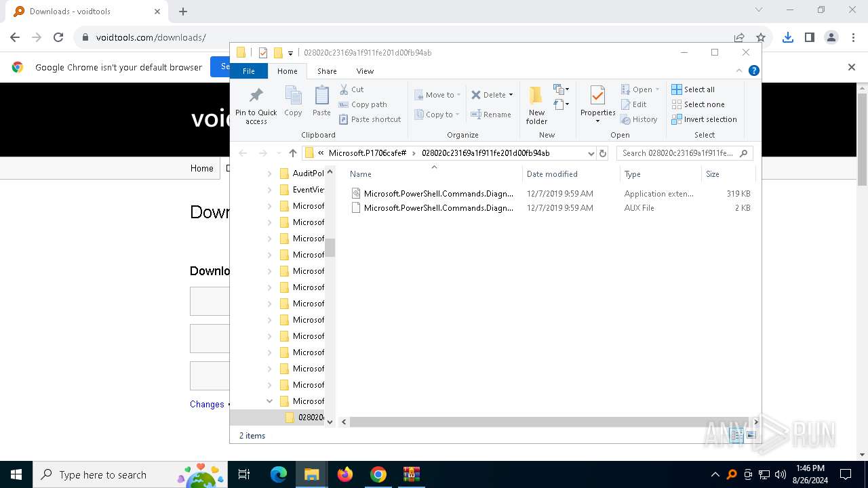Viewport: 868px width, 488px height.
Task: Expand the AuditPol tree folder
Action: pyautogui.click(x=270, y=174)
